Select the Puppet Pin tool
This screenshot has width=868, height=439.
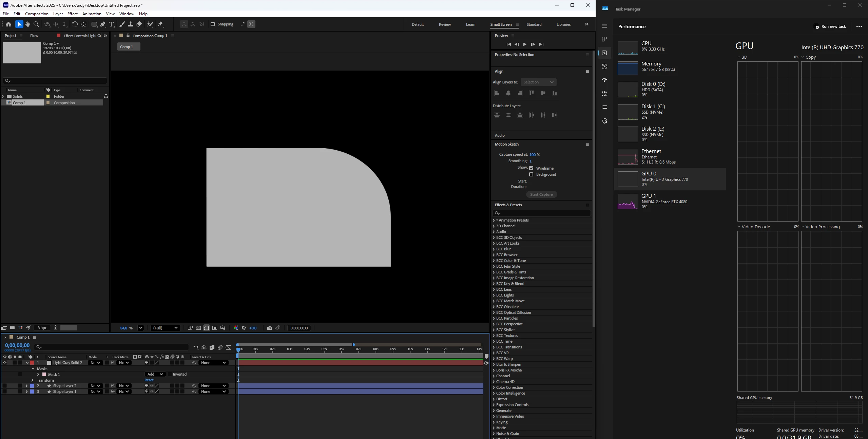coord(160,24)
